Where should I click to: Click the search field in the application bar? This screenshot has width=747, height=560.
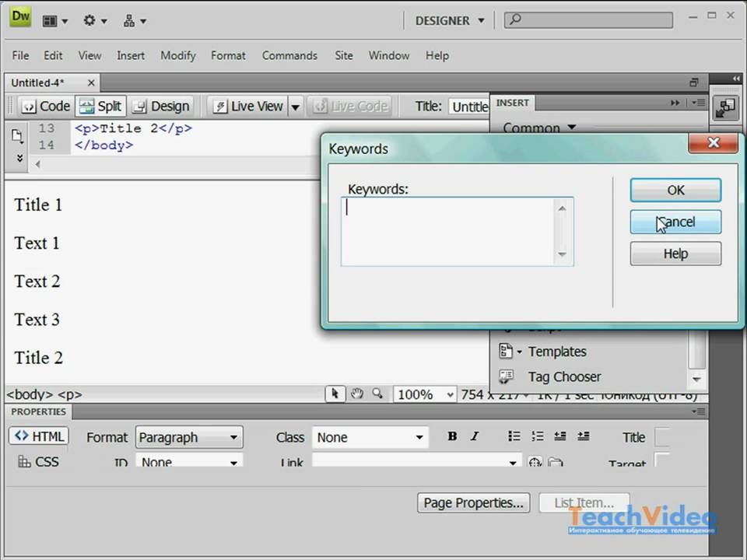click(588, 20)
